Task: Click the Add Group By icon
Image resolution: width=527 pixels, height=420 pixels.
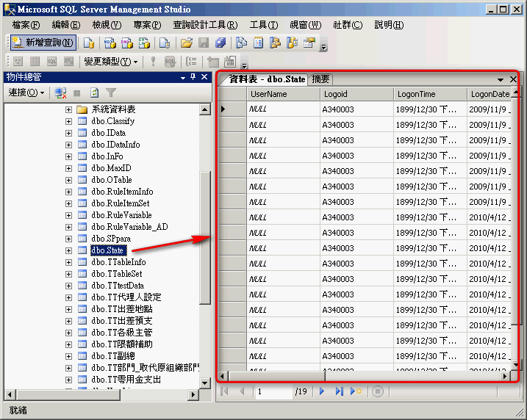Action: pos(191,62)
